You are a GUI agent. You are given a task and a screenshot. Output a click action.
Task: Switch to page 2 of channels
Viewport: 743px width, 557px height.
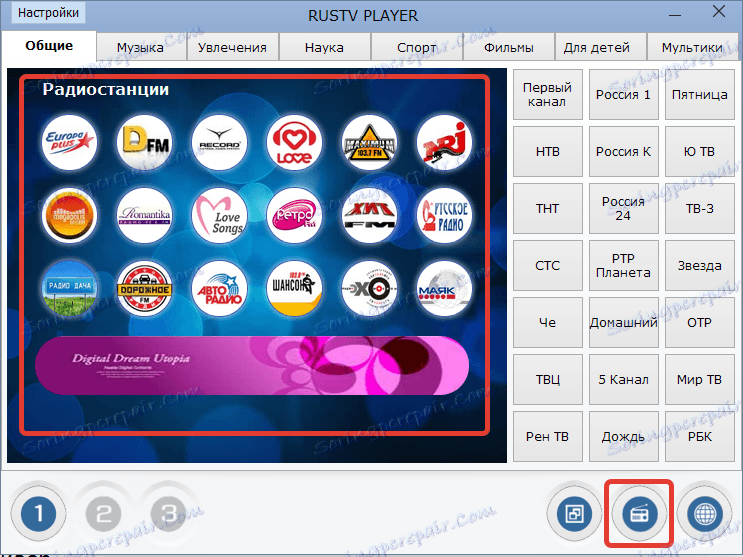point(103,514)
